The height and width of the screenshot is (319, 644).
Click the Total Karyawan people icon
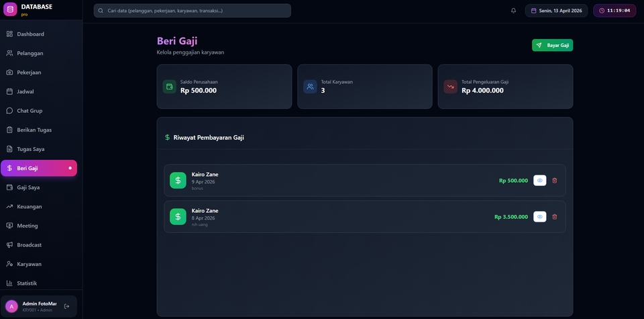[310, 87]
